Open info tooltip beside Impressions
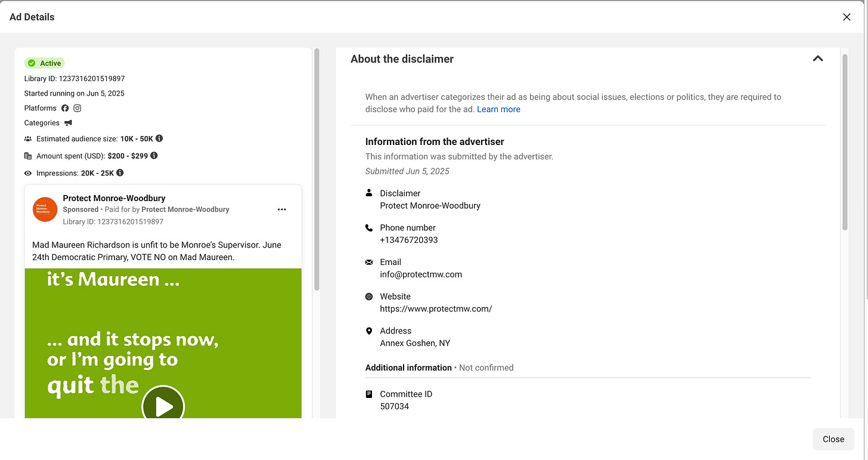868x460 pixels. coord(120,173)
